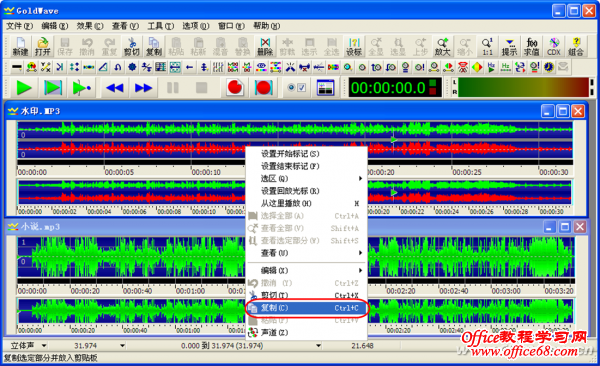The image size is (600, 366).
Task: Open the 选项 menu
Action: click(x=196, y=26)
